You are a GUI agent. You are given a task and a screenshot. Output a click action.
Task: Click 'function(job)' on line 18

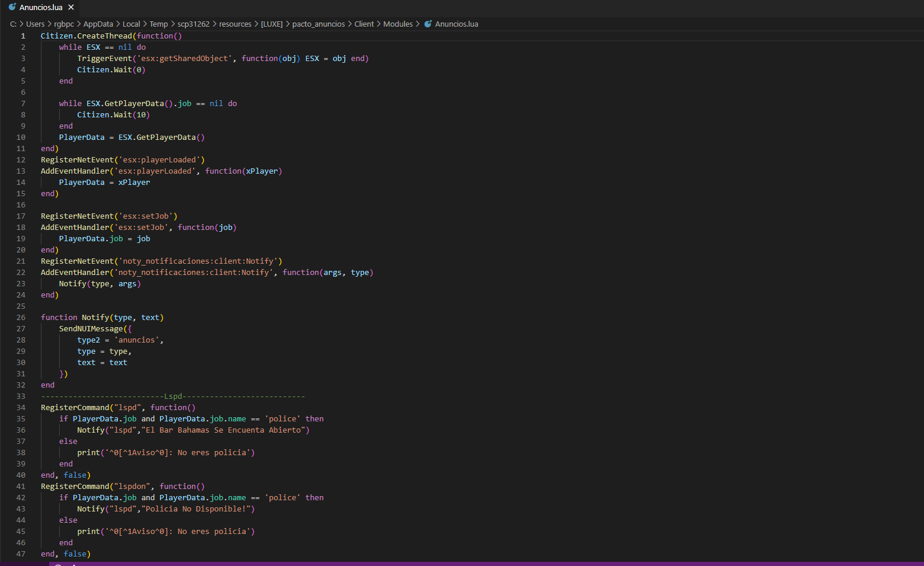coord(207,227)
